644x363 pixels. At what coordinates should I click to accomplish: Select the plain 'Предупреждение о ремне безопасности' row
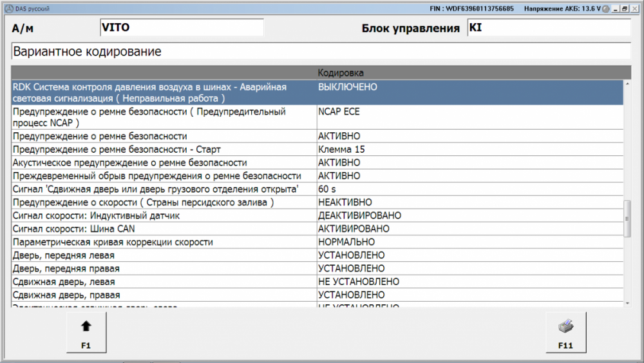[x=317, y=136]
